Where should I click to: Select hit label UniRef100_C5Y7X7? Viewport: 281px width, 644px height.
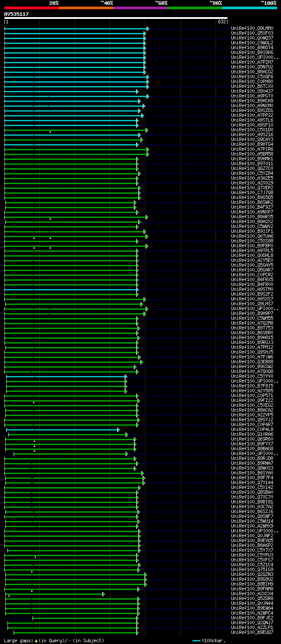pyautogui.click(x=252, y=550)
